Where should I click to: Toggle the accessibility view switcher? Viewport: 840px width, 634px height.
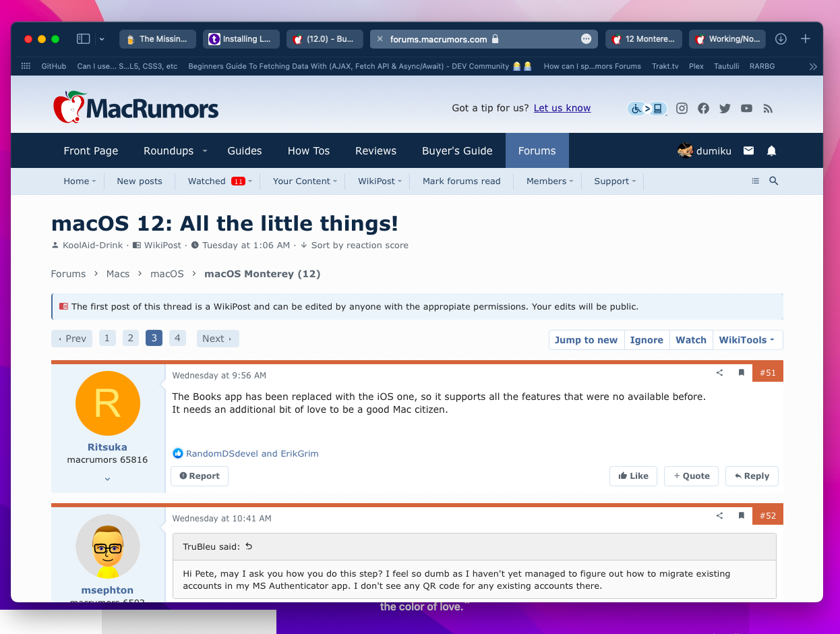click(647, 108)
